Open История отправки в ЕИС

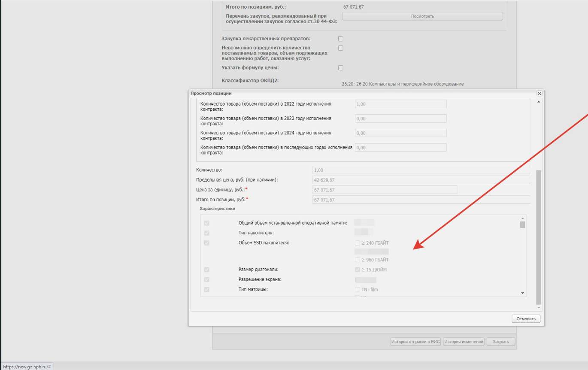point(415,342)
